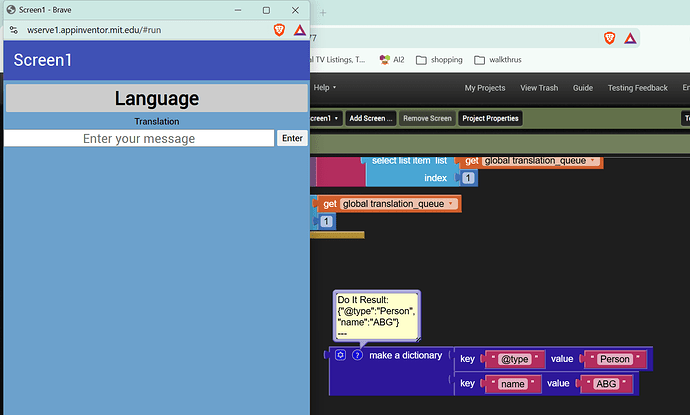This screenshot has width=690, height=415.
Task: Click the Enter button beside message box
Action: coord(292,138)
